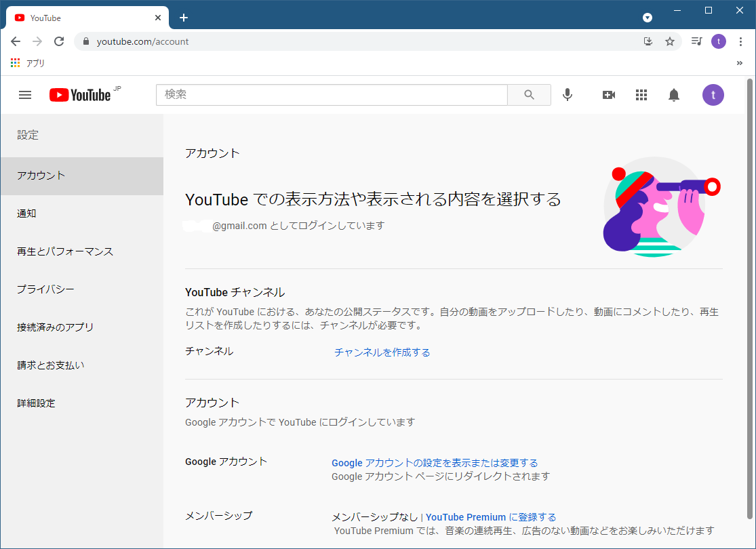Click the address bar URL youtube.com/account
Image resolution: width=756 pixels, height=549 pixels.
142,41
